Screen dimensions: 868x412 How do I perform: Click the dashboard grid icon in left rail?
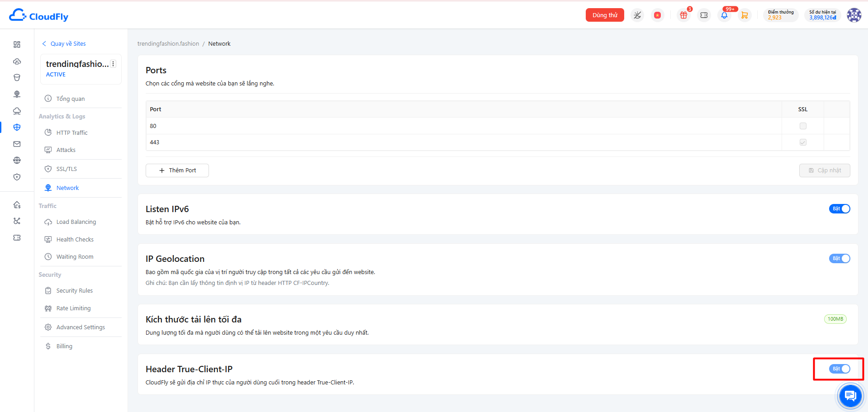coord(17,44)
